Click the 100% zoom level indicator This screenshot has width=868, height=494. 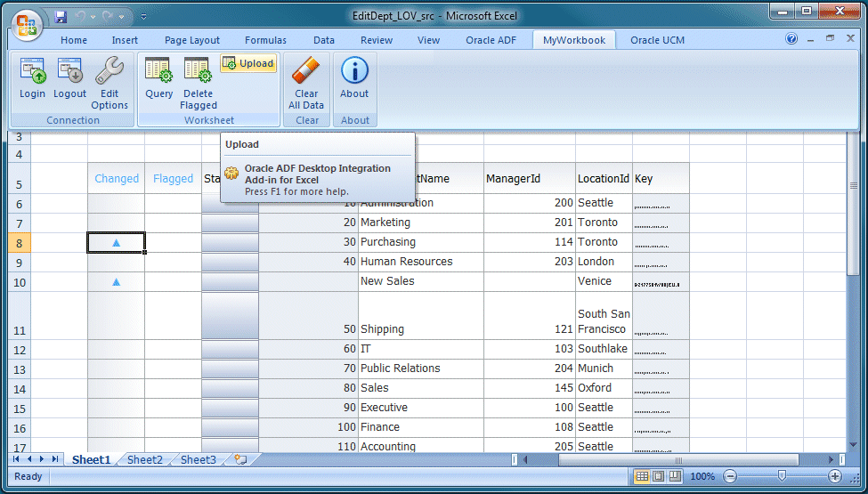702,476
